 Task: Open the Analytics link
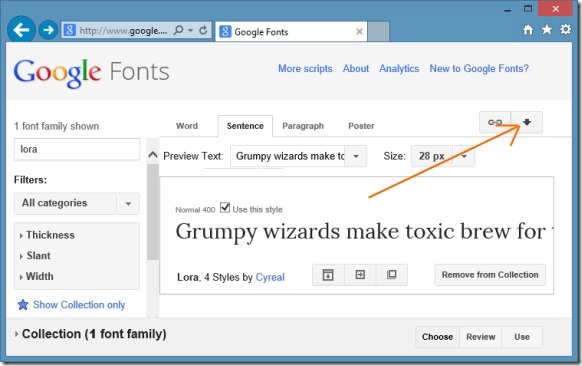(x=399, y=69)
